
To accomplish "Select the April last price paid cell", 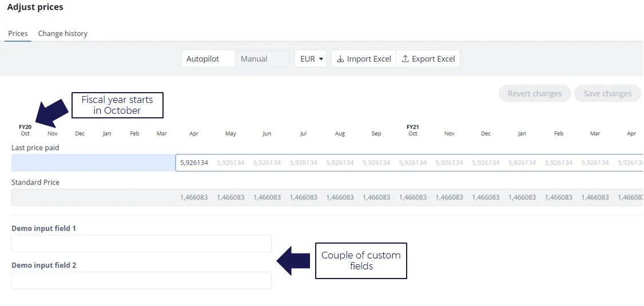I will point(194,163).
